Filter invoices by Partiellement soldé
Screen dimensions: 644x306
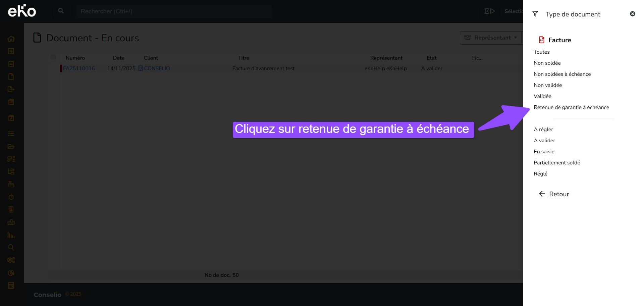click(557, 163)
